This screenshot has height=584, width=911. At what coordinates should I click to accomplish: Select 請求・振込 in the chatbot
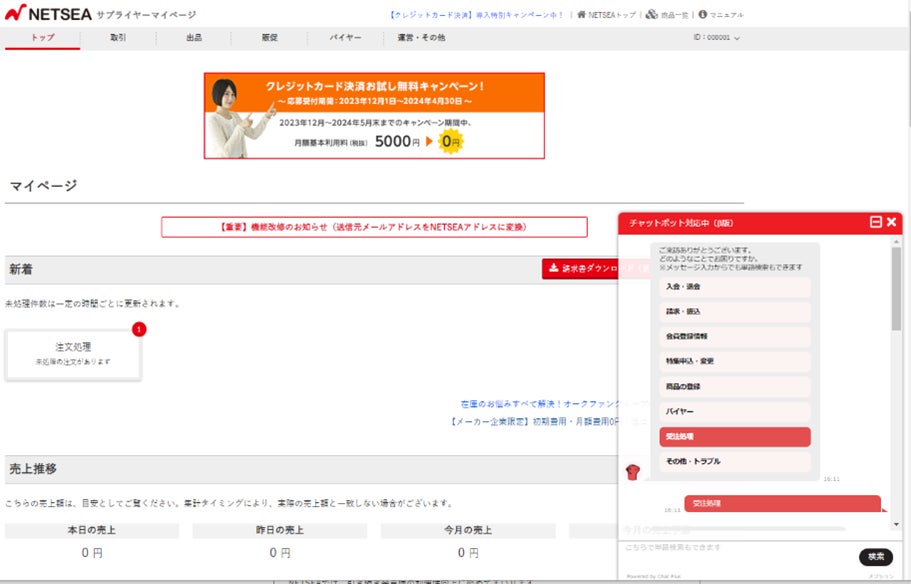(x=734, y=312)
